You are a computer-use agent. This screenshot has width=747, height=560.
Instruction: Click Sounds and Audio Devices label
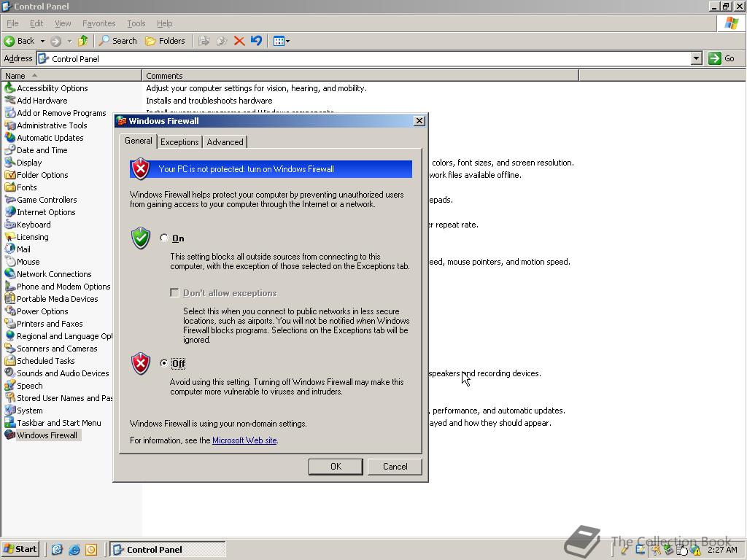[63, 373]
